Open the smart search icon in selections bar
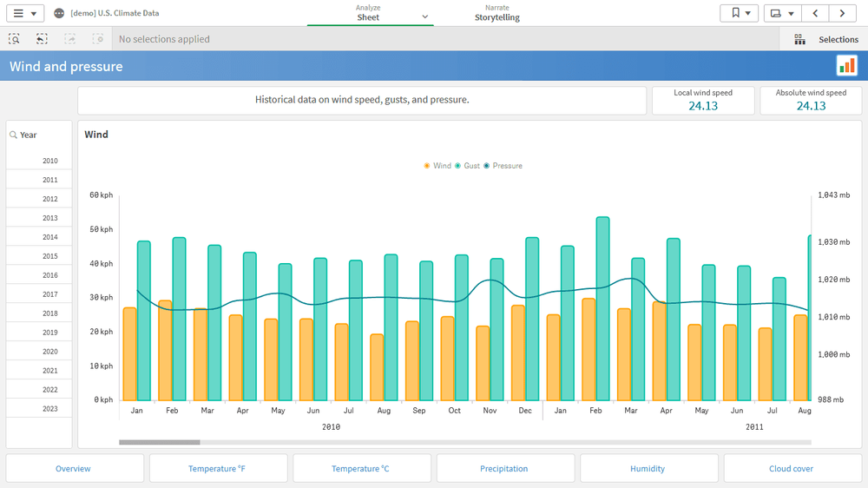 coord(15,39)
